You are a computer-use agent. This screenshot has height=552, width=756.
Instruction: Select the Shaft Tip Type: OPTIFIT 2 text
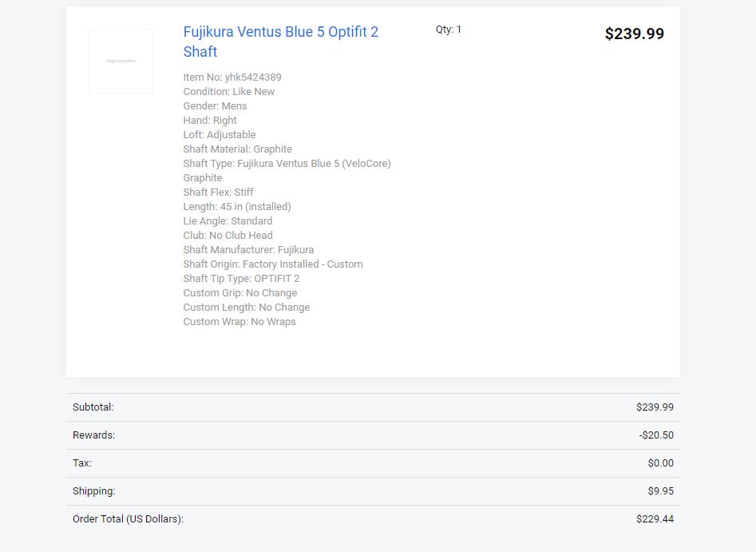241,279
